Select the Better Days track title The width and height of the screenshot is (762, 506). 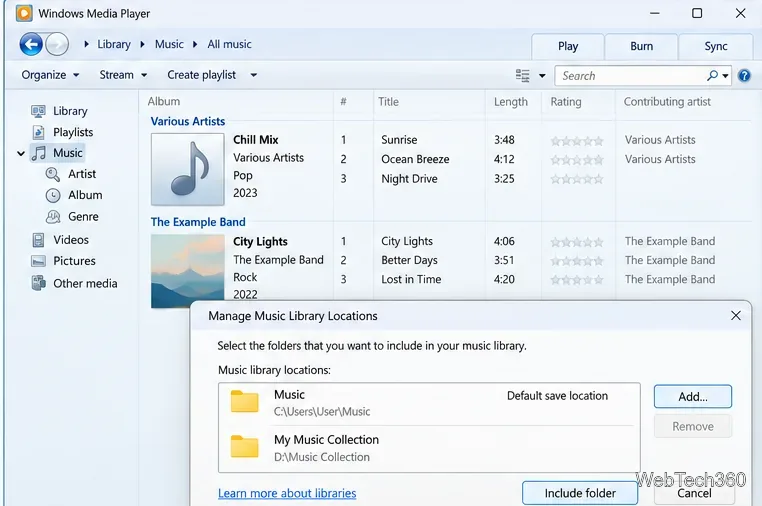pyautogui.click(x=409, y=261)
